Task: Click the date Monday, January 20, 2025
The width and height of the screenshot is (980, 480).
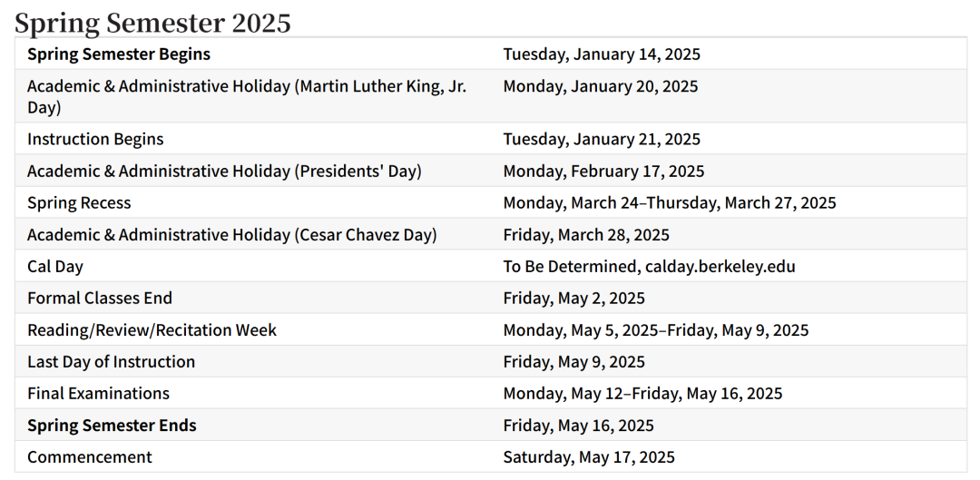Action: [601, 86]
